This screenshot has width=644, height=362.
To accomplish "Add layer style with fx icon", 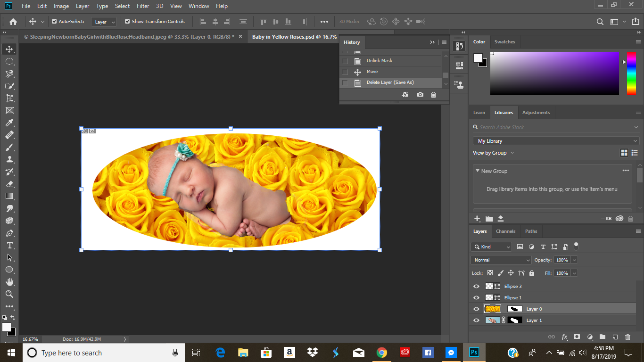I will tap(564, 337).
